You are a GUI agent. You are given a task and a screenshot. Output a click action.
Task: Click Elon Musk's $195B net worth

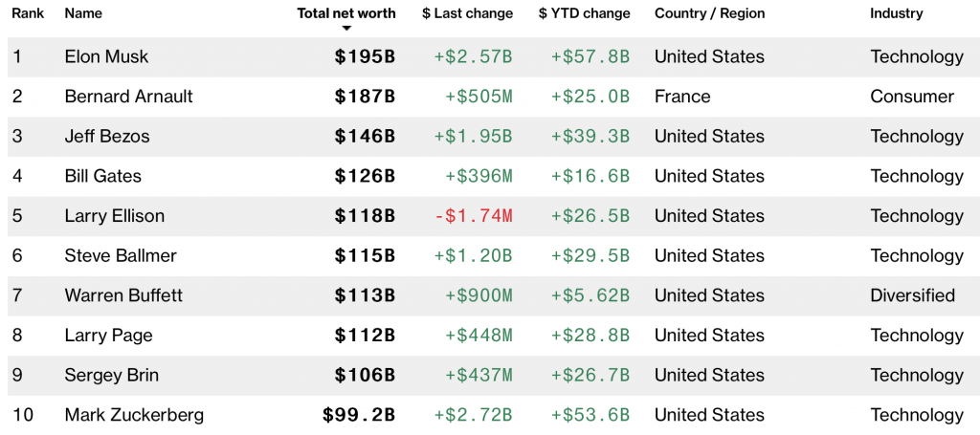(365, 56)
